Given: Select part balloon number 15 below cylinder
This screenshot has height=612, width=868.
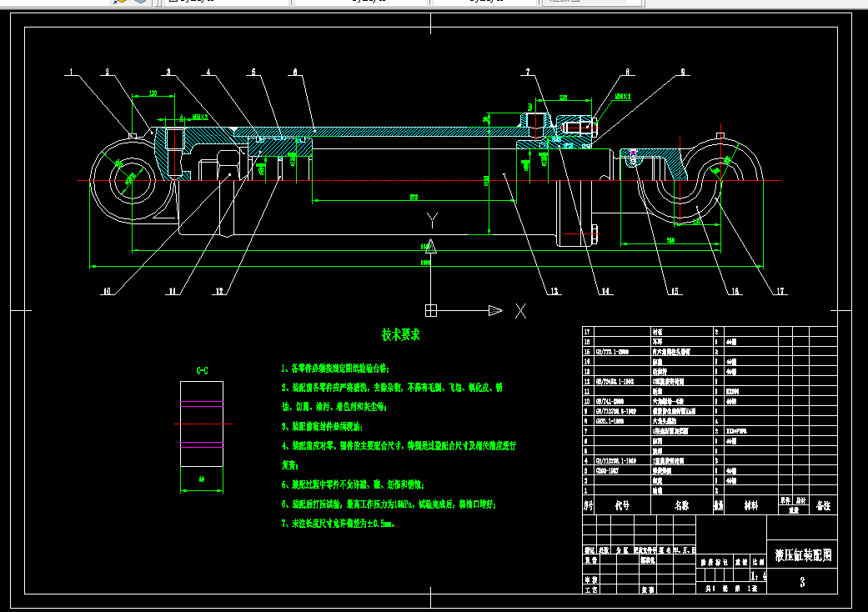Looking at the screenshot, I should tap(675, 291).
